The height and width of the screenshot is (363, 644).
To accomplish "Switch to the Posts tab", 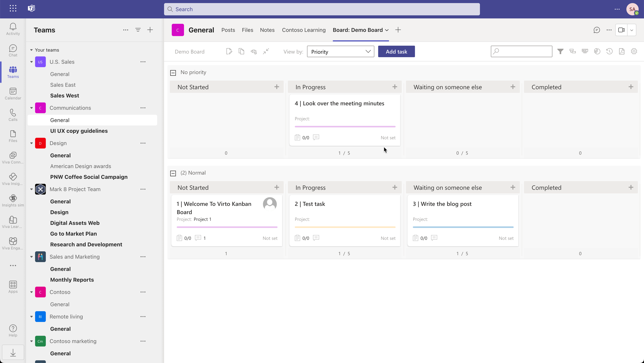I will tap(228, 30).
